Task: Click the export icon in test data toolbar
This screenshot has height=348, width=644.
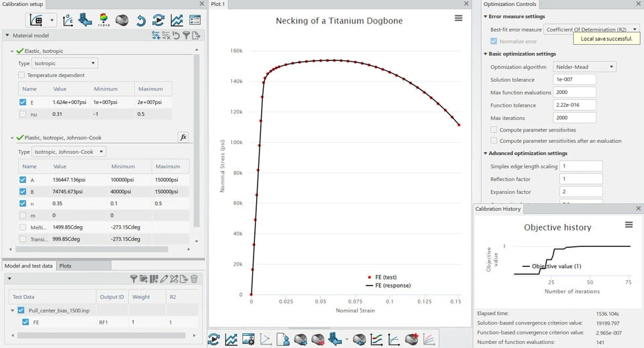Action: point(184,279)
